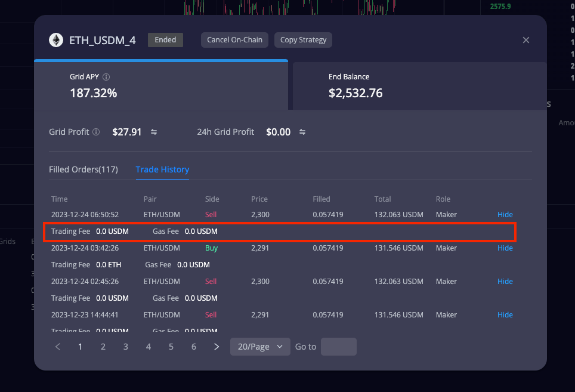The image size is (575, 392).
Task: Close the ETH_USDM_4 dialog
Action: 526,40
